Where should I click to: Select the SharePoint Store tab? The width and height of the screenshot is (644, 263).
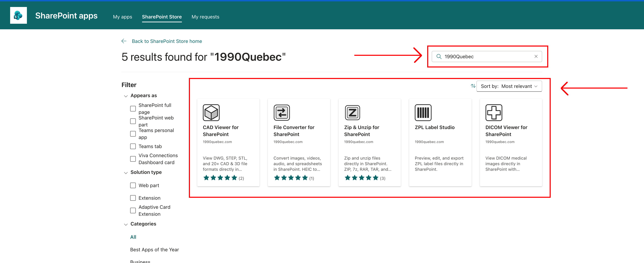click(162, 17)
